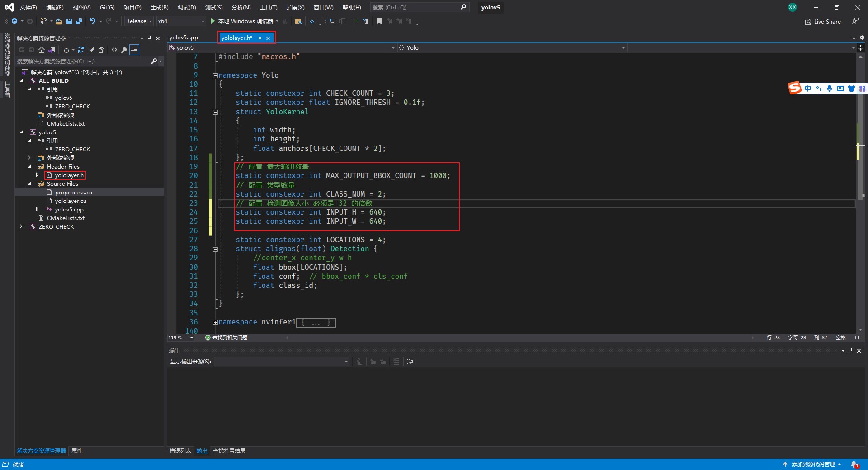Switch to the yolov5.cpp editor tab
Viewport: 868px width, 470px height.
click(184, 38)
